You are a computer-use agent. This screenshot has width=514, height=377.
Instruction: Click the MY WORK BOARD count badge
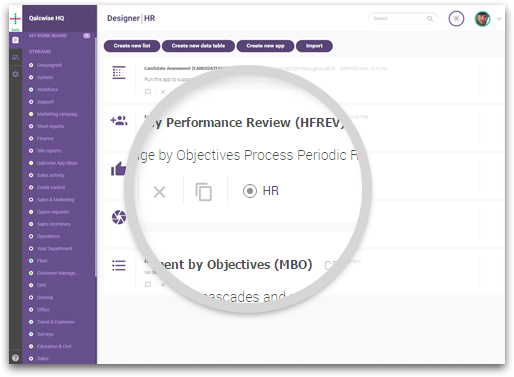pyautogui.click(x=87, y=36)
